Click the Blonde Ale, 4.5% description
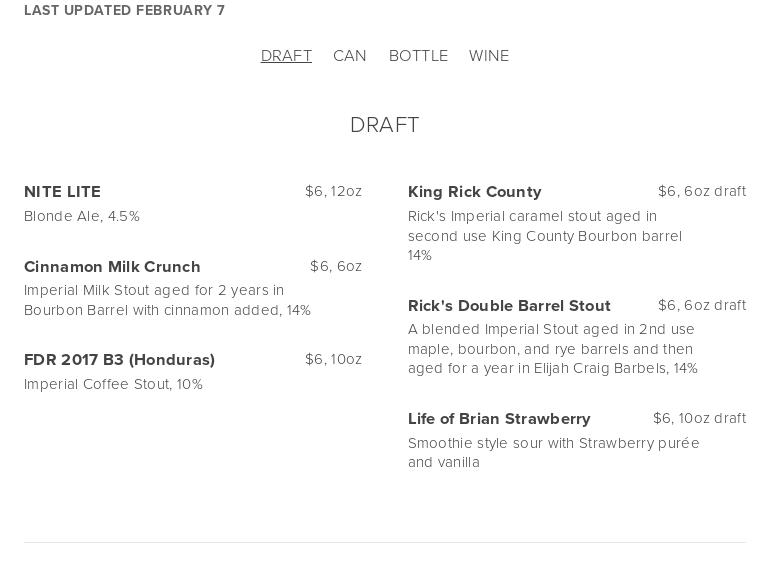770x569 pixels. (x=82, y=216)
